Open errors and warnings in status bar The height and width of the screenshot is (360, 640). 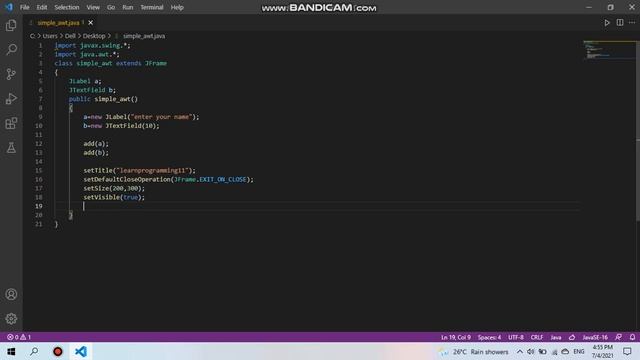pos(19,337)
